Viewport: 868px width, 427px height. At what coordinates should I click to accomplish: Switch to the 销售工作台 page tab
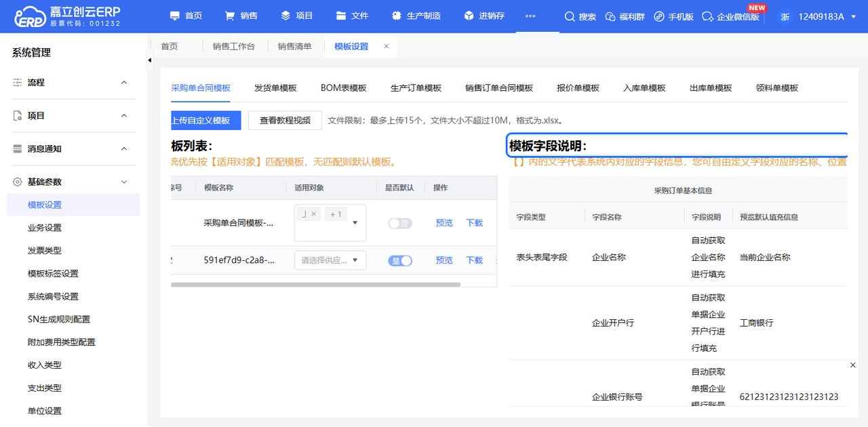pyautogui.click(x=234, y=46)
